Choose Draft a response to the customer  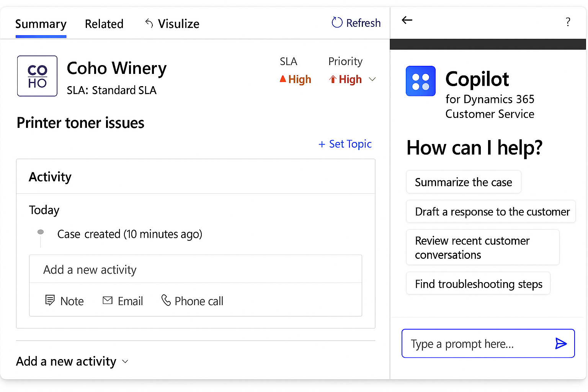tap(491, 211)
